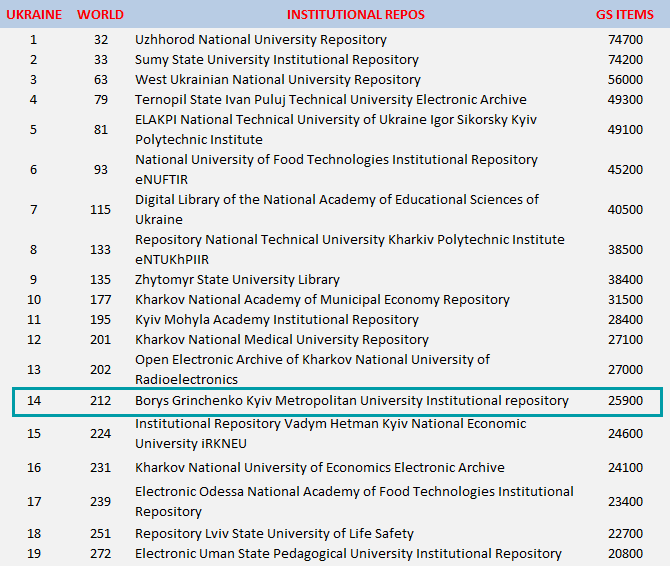The height and width of the screenshot is (566, 670).
Task: Click GS items value 49100
Action: point(625,130)
